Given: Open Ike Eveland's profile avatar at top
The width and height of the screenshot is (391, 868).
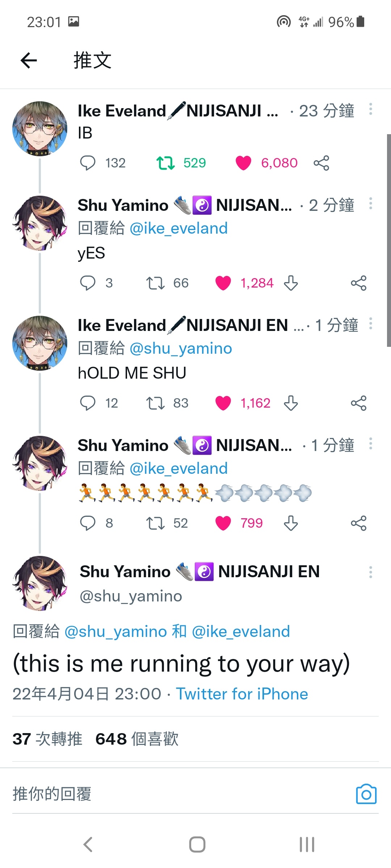Looking at the screenshot, I should click(x=40, y=128).
